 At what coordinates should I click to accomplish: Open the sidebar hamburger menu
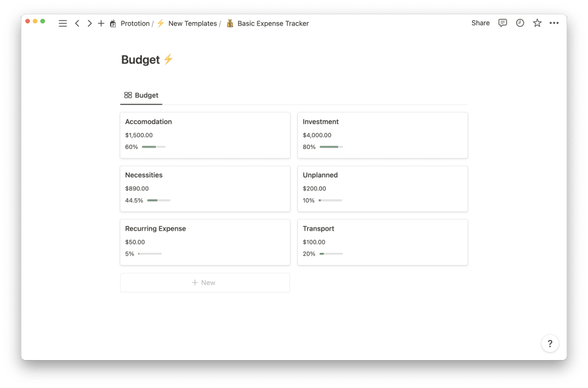(x=62, y=23)
